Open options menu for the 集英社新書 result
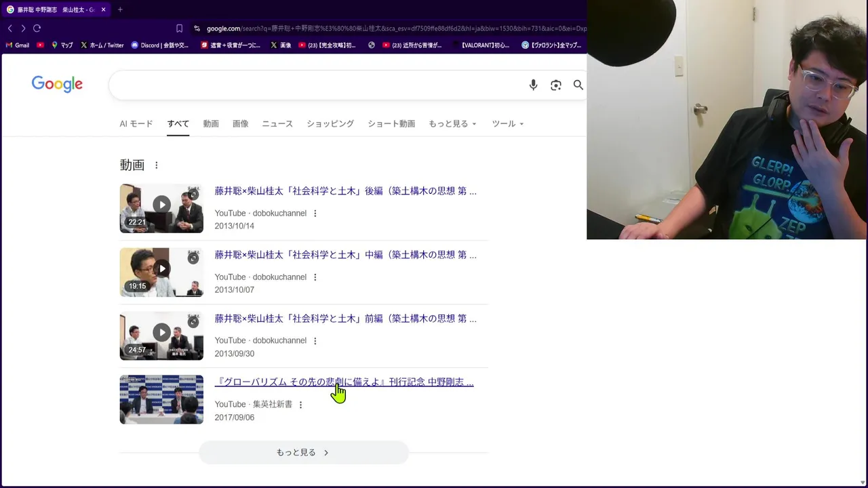The width and height of the screenshot is (868, 488). pyautogui.click(x=300, y=405)
